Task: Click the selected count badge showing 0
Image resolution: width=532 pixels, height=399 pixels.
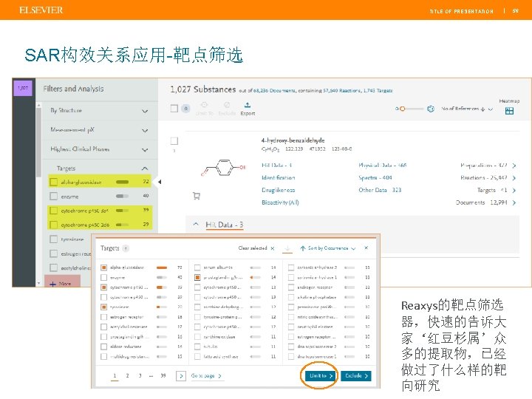Action: (185, 109)
